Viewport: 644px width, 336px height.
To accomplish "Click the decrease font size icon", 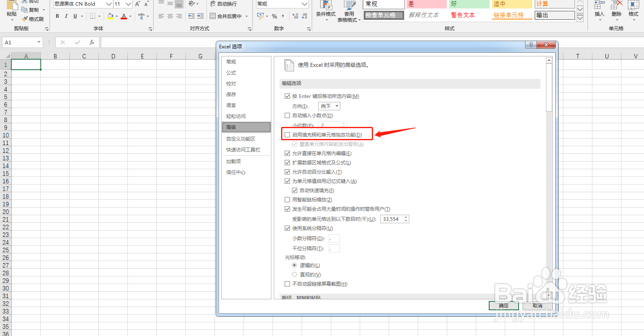I will pos(146,4).
